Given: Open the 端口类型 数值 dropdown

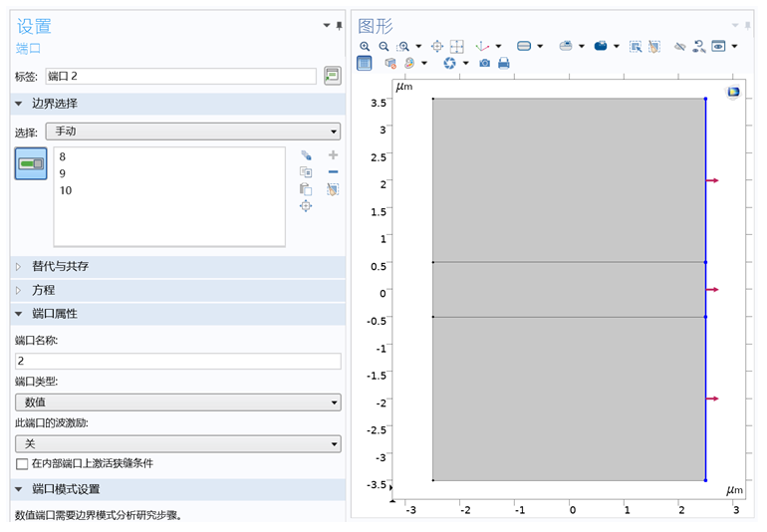Looking at the screenshot, I should pos(178,402).
